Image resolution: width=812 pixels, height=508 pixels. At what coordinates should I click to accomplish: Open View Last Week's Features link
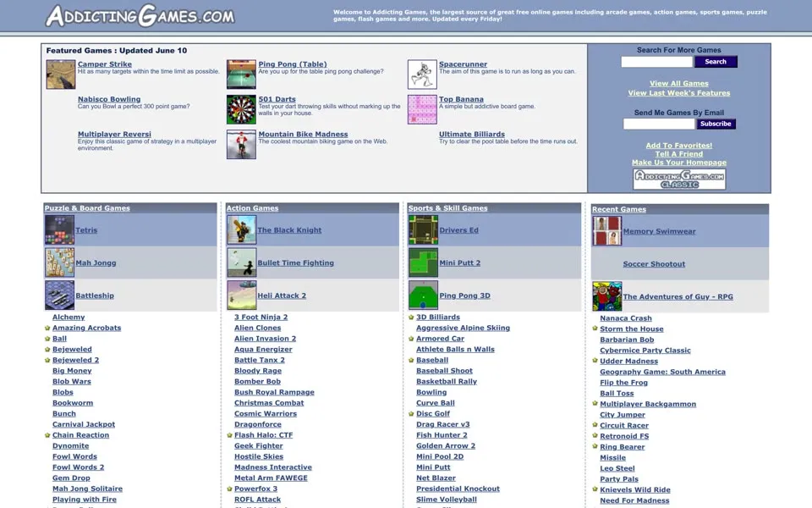[x=679, y=93]
